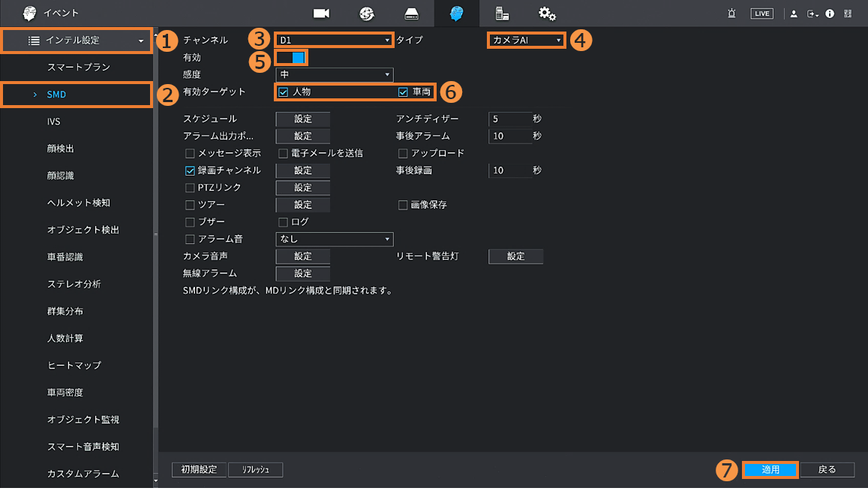Click the alarm siren icon
The width and height of the screenshot is (868, 503).
[x=731, y=14]
